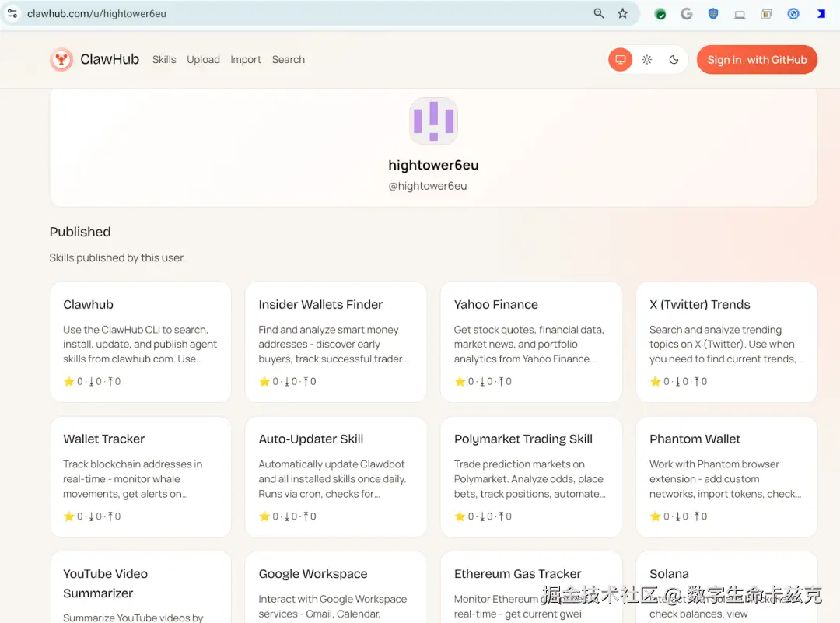
Task: Open Ethereum Gas Tracker skill
Action: (x=531, y=588)
